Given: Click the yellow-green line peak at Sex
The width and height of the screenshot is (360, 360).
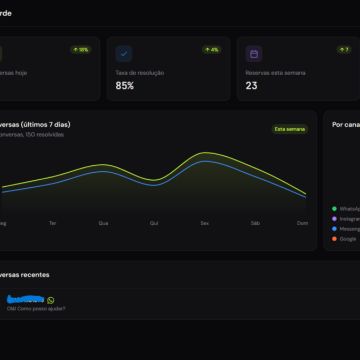Looking at the screenshot, I should click(205, 153).
